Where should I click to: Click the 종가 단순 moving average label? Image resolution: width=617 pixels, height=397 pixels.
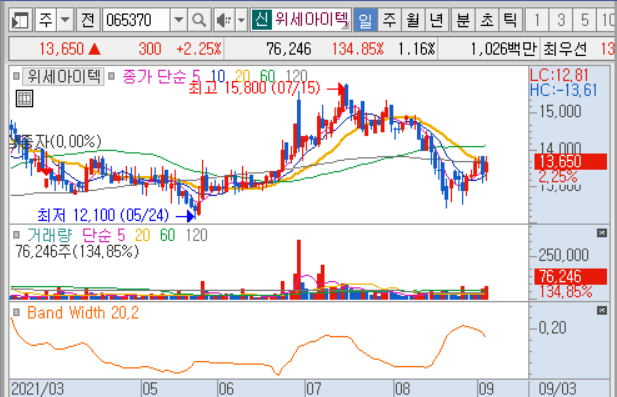coord(154,76)
